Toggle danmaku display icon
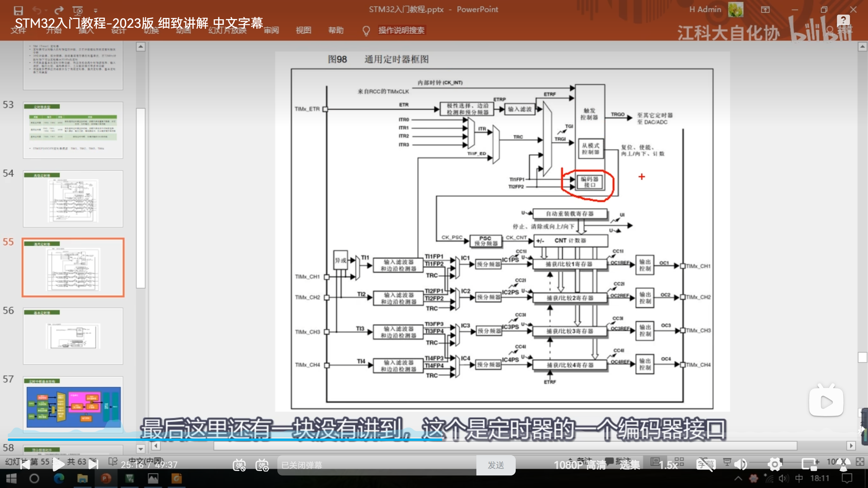868x488 pixels. 239,465
